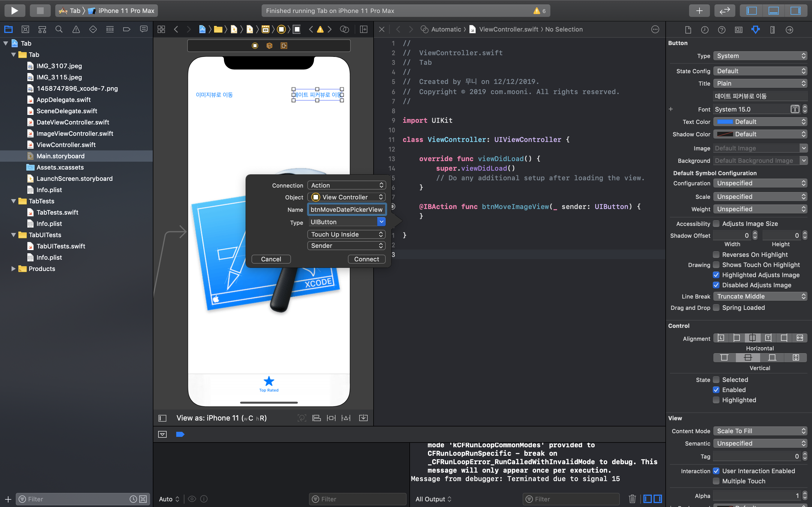Open the Attributes inspector icon
812x507 pixels.
click(x=755, y=30)
